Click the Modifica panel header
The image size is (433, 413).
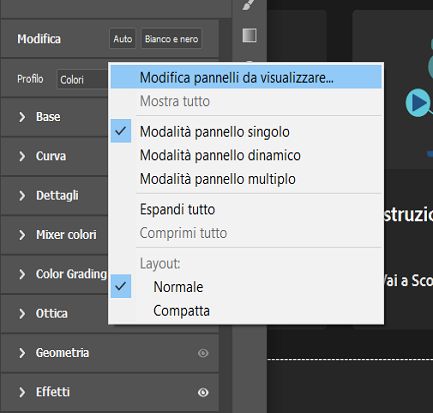coord(39,39)
